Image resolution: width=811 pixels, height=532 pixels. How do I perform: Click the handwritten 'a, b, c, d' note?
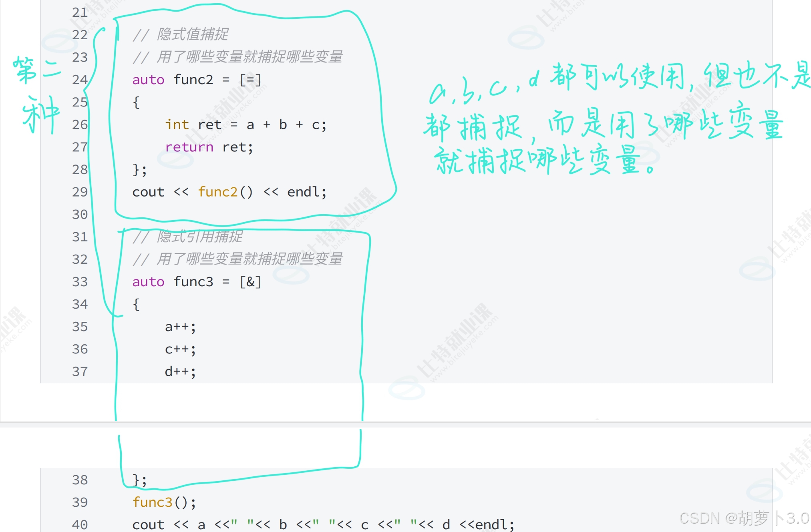coord(483,88)
